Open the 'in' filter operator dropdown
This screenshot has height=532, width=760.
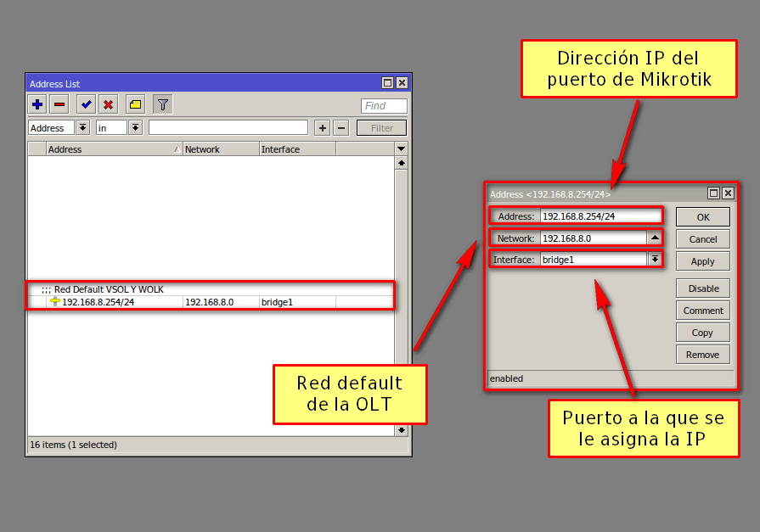pyautogui.click(x=135, y=128)
